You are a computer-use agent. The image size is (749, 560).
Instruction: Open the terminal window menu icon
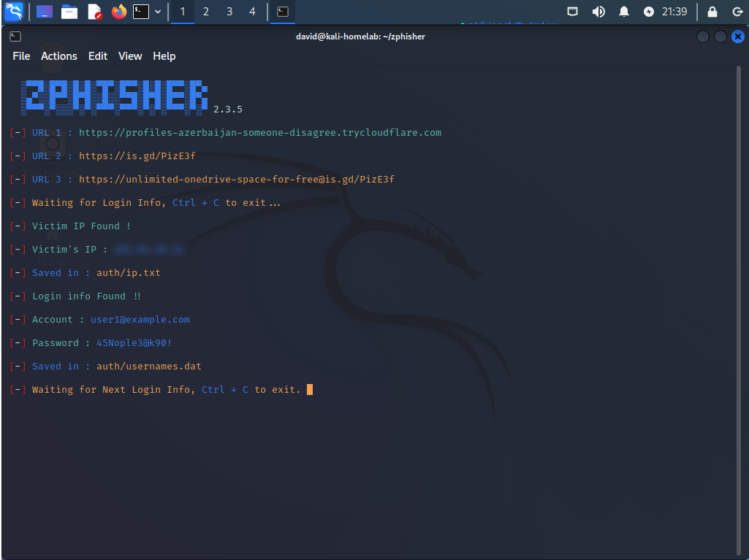[x=15, y=37]
